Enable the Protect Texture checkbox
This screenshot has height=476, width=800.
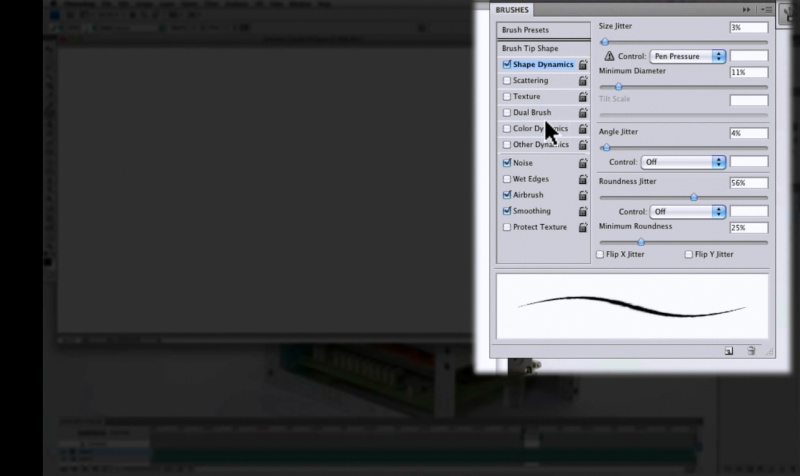coord(507,227)
